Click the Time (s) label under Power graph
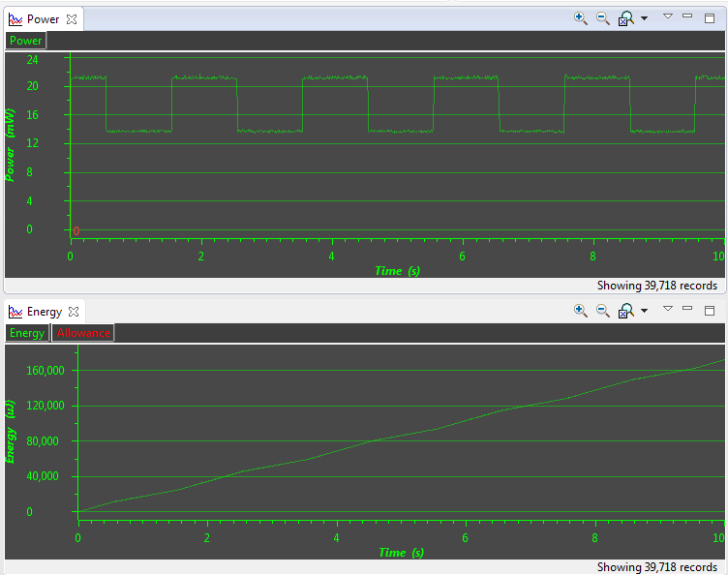 pyautogui.click(x=398, y=271)
